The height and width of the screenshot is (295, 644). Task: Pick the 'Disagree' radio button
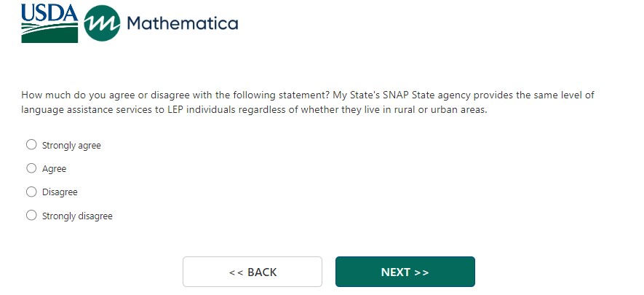point(31,192)
